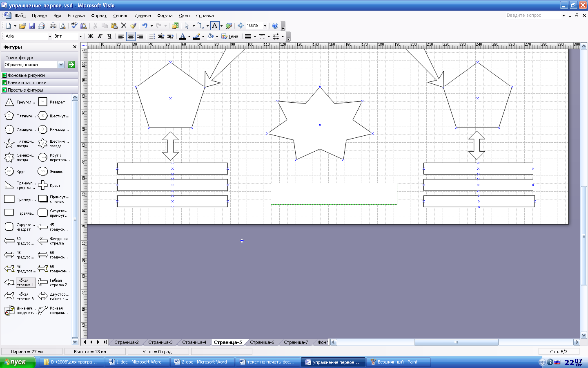Click the Cut scissors icon
588x368 pixels.
tap(95, 26)
